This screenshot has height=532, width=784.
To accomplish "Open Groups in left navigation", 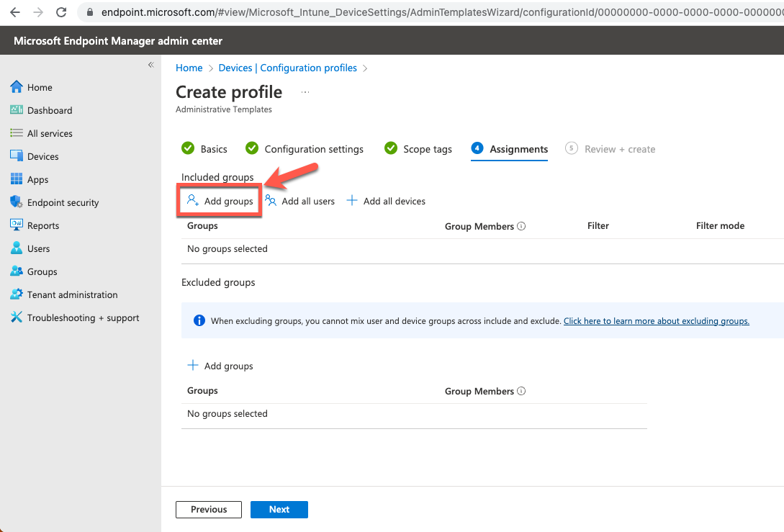I will (x=42, y=271).
